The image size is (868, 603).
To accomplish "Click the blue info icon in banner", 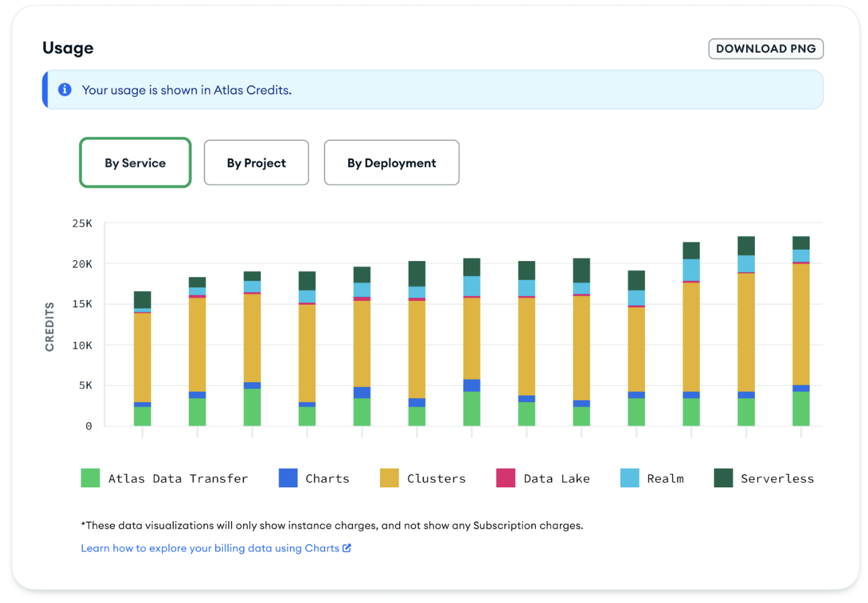I will point(65,90).
